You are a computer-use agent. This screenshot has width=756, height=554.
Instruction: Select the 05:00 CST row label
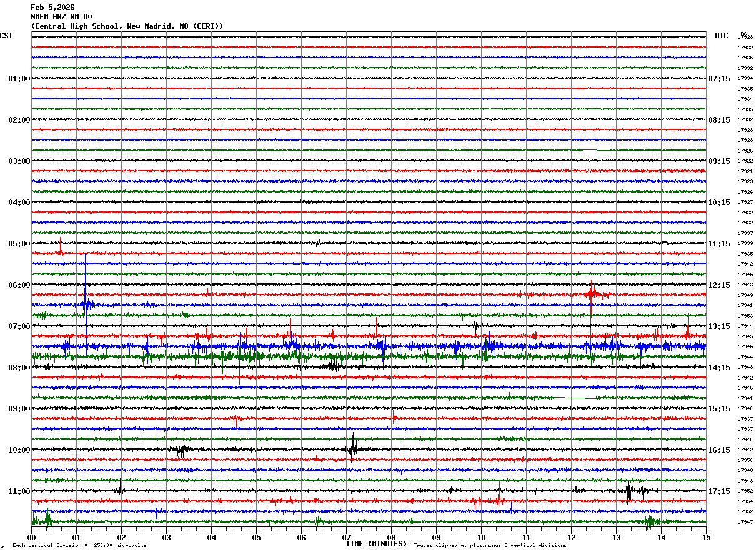coord(19,244)
